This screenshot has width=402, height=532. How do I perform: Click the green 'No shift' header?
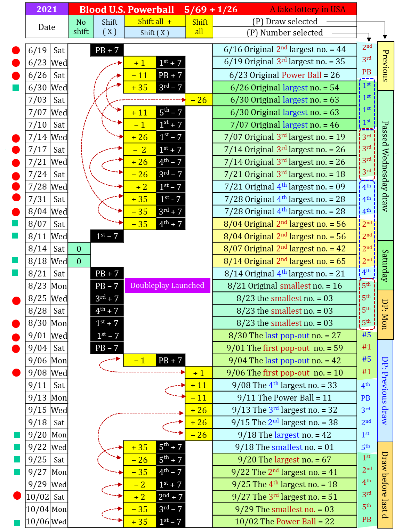(x=81, y=27)
